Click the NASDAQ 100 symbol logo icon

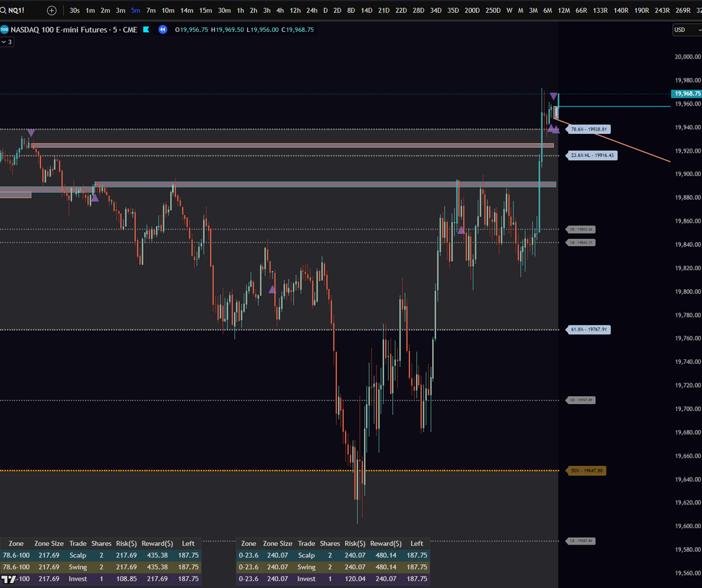click(x=5, y=29)
